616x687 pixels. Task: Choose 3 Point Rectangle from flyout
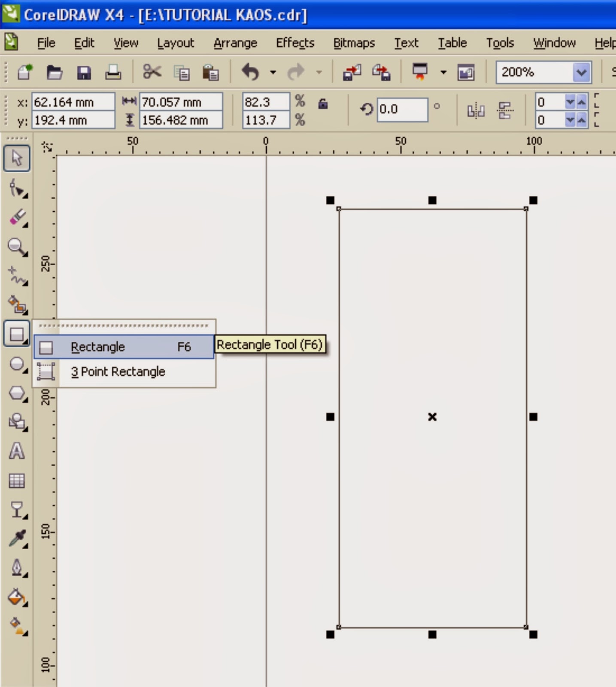click(124, 371)
